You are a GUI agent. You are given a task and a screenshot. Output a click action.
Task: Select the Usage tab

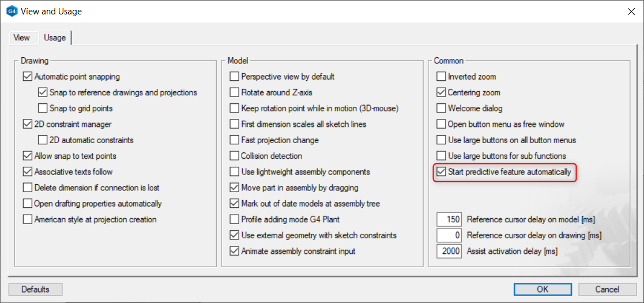tap(55, 38)
